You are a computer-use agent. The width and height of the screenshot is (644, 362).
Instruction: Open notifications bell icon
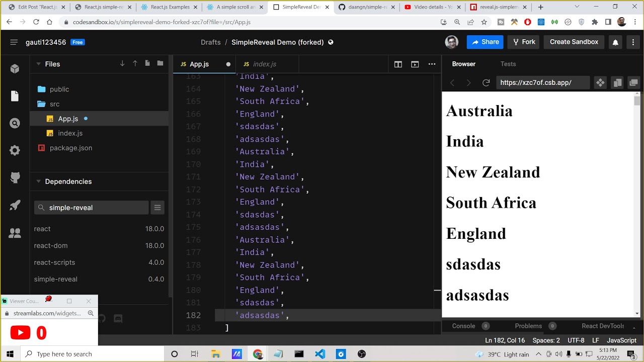click(615, 42)
